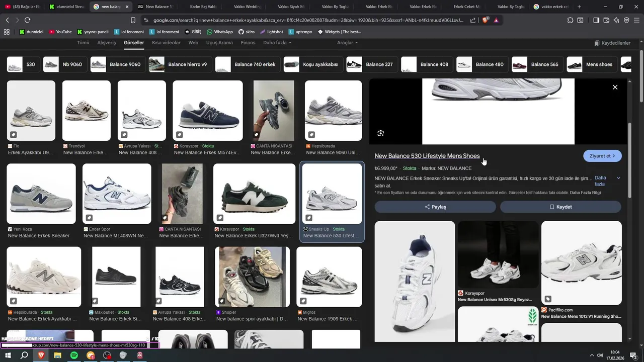Open the browser hamburger menu

coord(636,20)
